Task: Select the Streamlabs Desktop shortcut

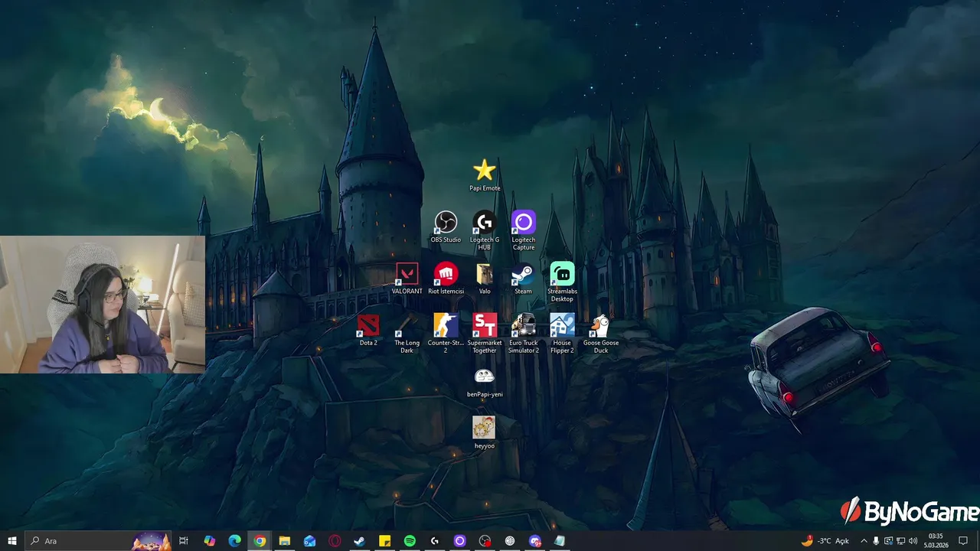Action: pos(562,282)
